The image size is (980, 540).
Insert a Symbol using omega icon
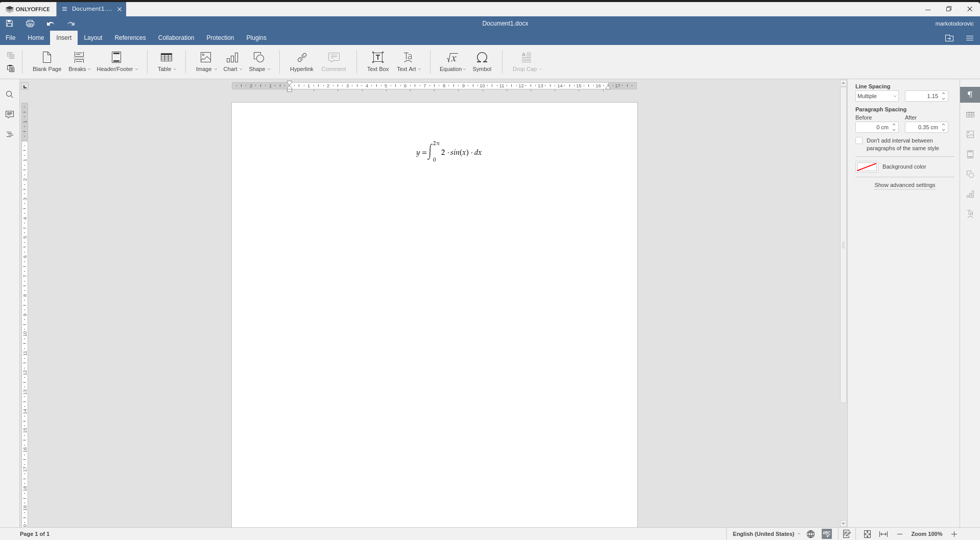point(482,58)
